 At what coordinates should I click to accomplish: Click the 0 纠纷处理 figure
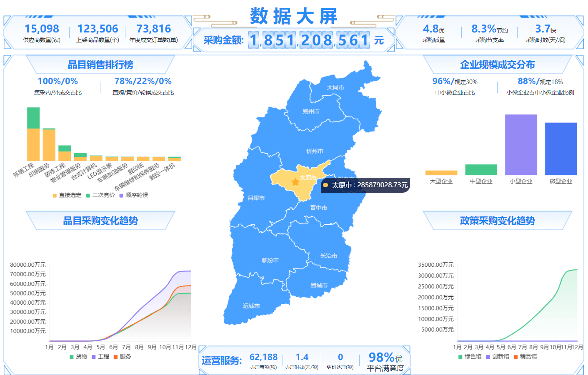click(x=340, y=357)
